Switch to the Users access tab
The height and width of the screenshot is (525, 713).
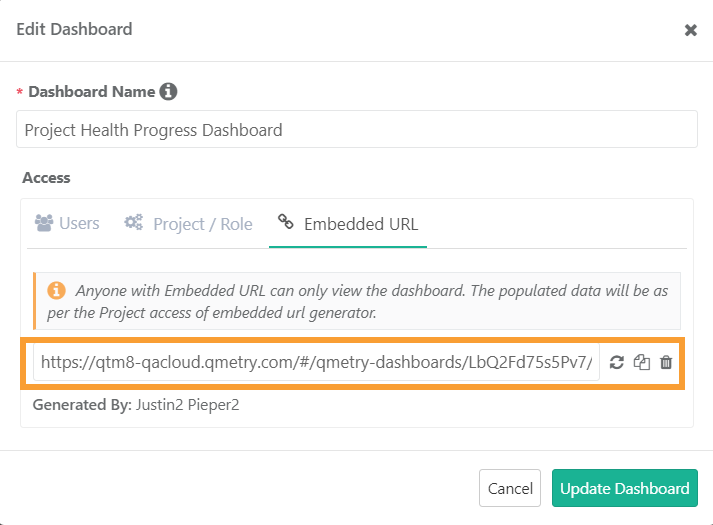coord(79,224)
